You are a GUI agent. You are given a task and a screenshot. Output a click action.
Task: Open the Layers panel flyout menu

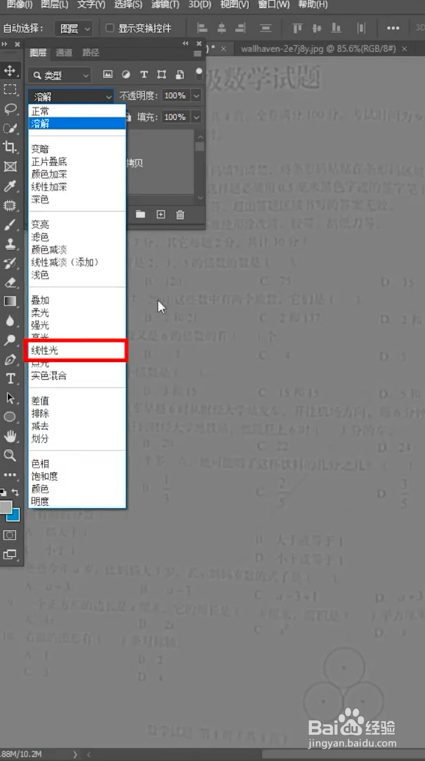pyautogui.click(x=197, y=53)
